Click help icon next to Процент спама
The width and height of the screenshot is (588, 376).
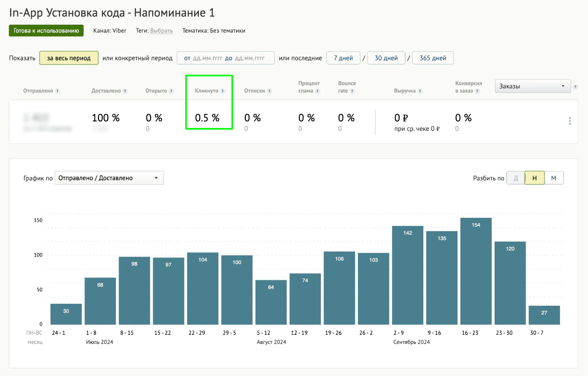(318, 91)
